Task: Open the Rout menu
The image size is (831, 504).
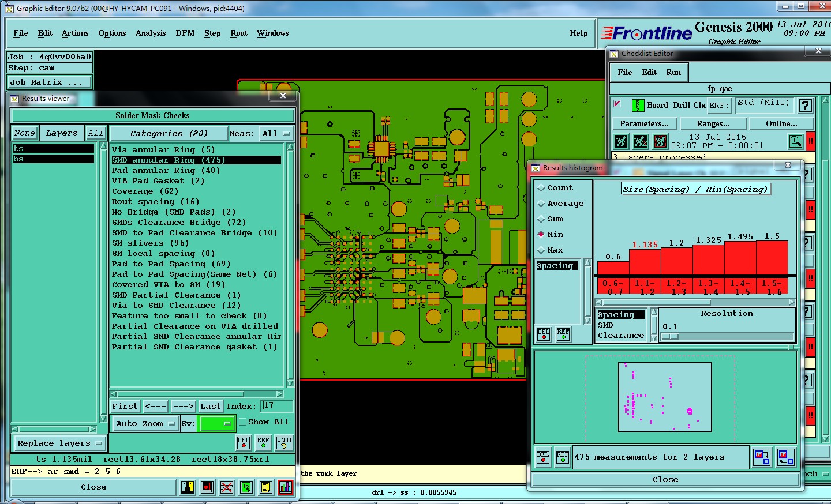Action: click(239, 33)
